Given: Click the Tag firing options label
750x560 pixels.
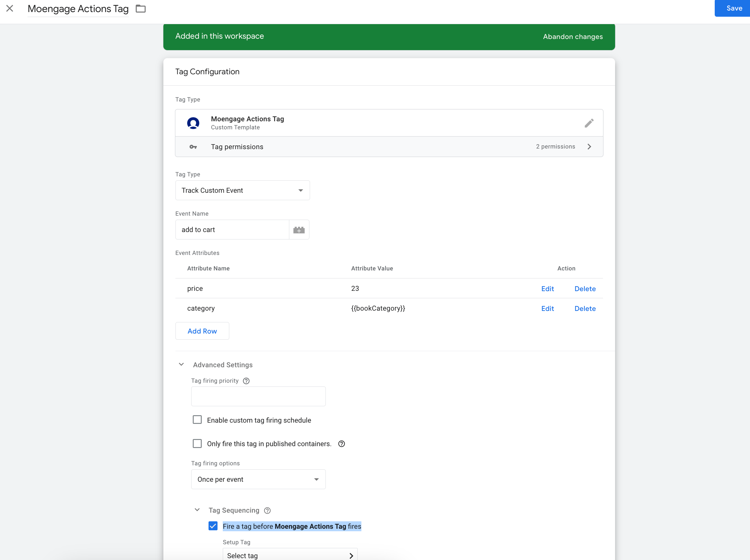Looking at the screenshot, I should coord(215,463).
